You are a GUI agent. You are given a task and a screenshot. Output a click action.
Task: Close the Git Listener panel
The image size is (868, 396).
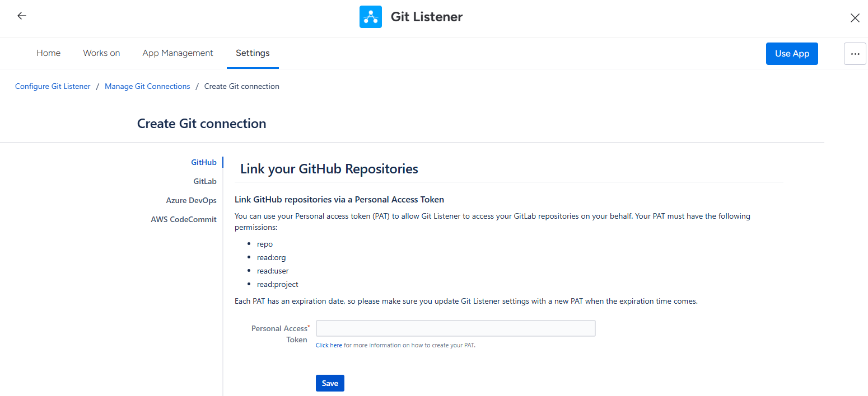(855, 18)
